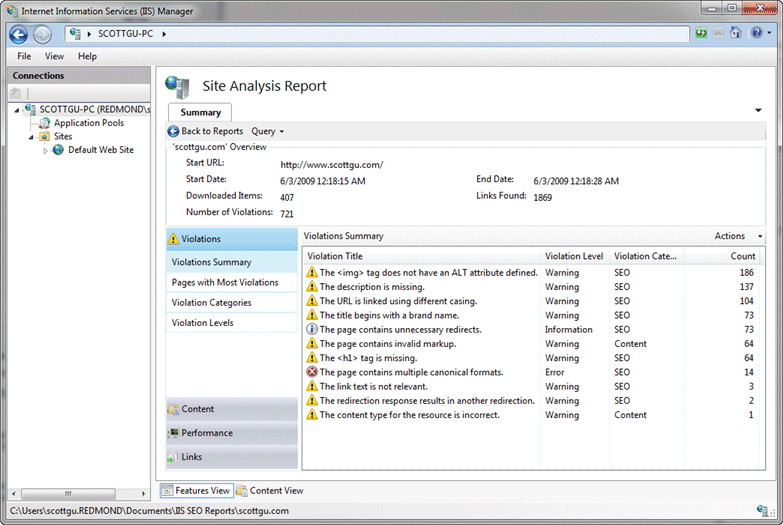The width and height of the screenshot is (783, 525).
Task: Select Violation Categories item
Action: (232, 303)
